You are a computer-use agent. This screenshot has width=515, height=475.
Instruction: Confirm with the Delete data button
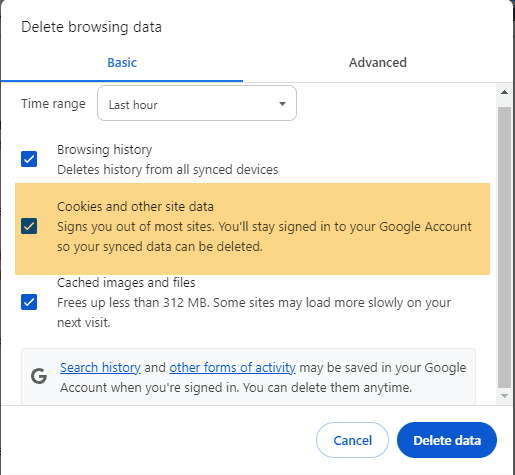pos(447,440)
